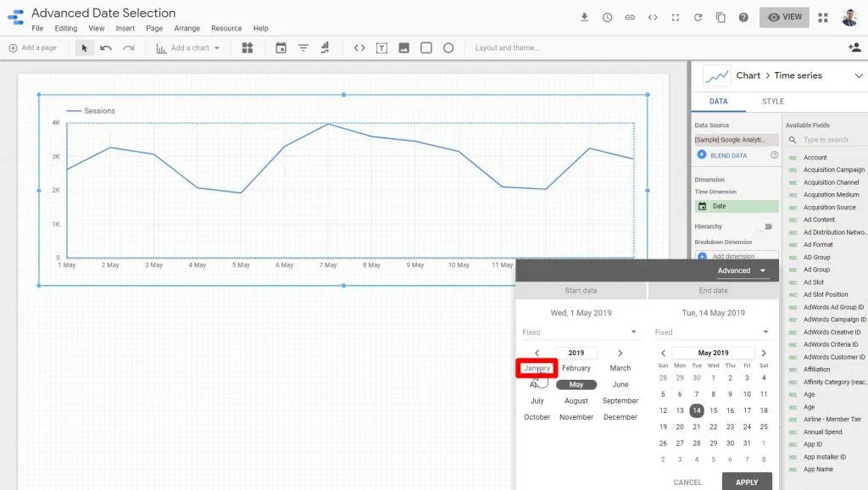Open the help question mark icon
868x490 pixels.
743,18
